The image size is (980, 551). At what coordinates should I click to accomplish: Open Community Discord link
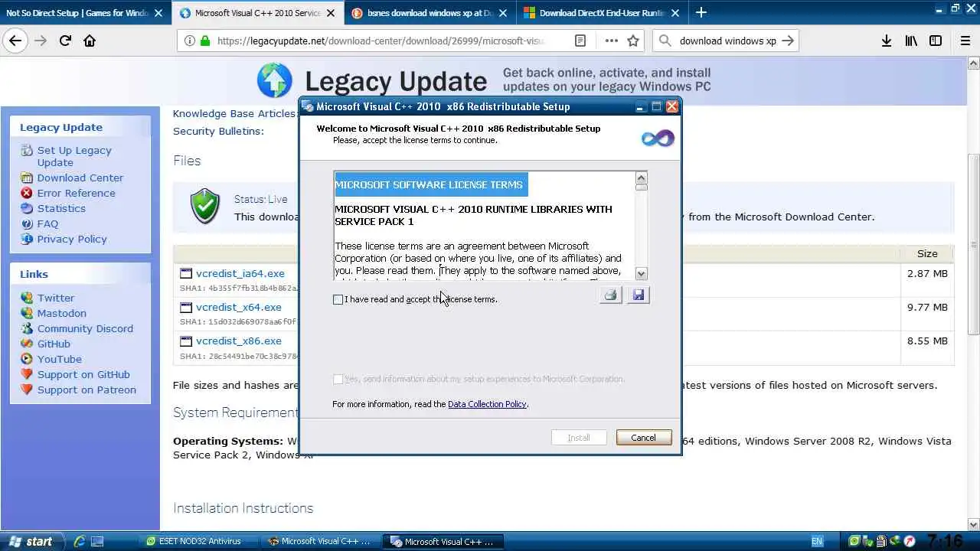(85, 328)
